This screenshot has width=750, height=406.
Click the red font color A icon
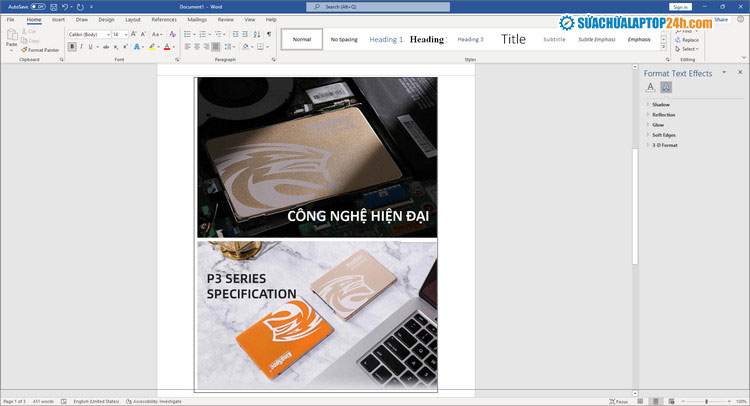[167, 47]
